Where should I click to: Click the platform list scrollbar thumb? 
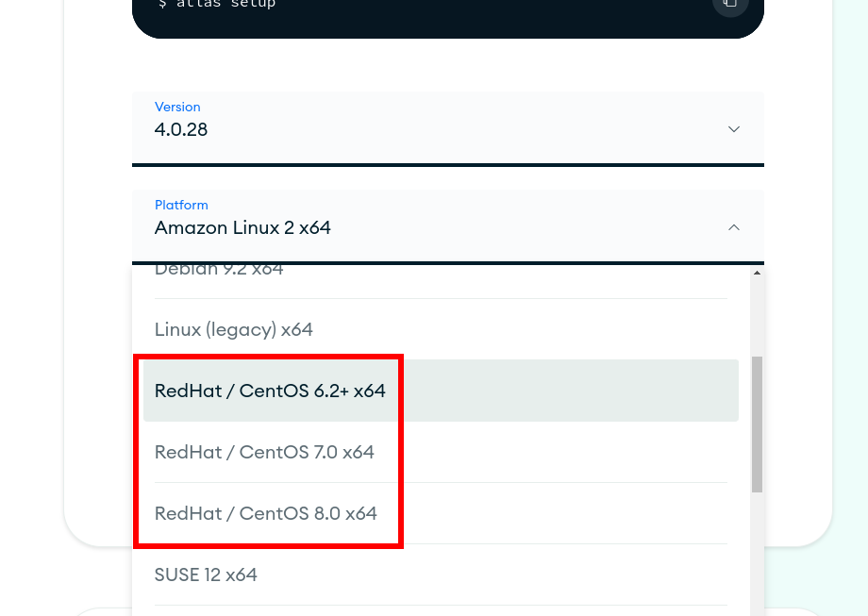[x=757, y=425]
